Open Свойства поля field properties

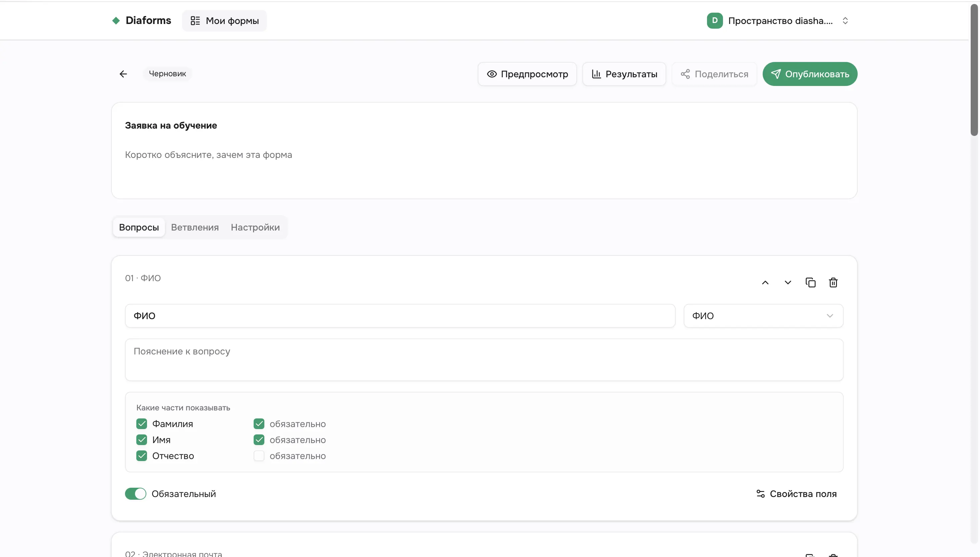click(796, 494)
